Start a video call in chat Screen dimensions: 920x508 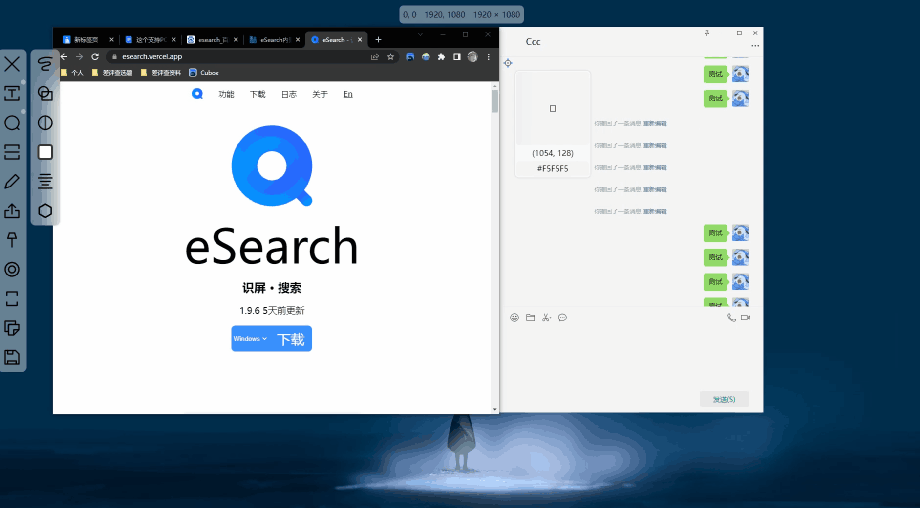(745, 317)
